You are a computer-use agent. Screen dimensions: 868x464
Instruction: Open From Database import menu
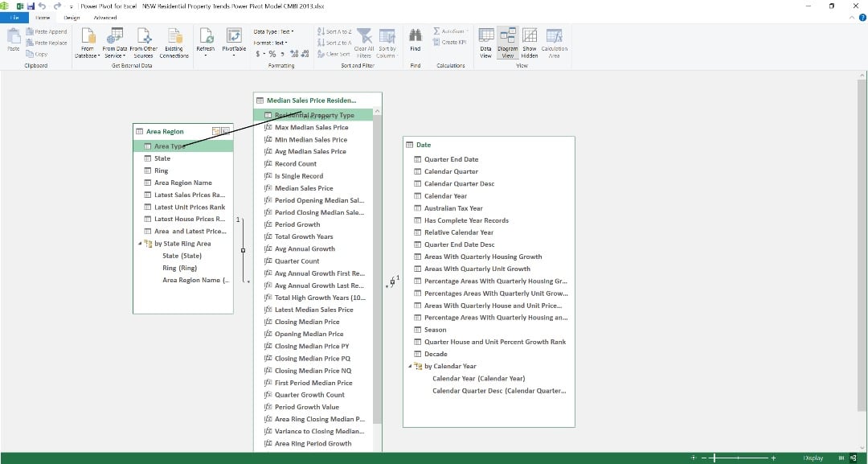tap(88, 43)
